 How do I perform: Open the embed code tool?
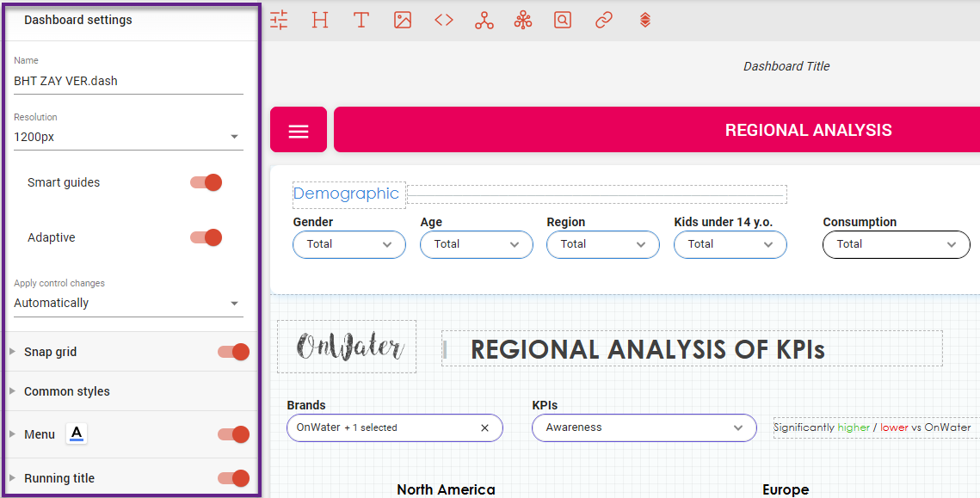tap(443, 19)
